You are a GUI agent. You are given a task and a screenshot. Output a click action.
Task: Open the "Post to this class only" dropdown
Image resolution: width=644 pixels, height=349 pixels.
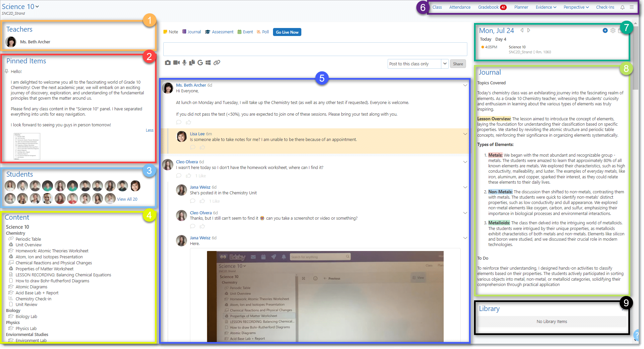[x=418, y=64]
